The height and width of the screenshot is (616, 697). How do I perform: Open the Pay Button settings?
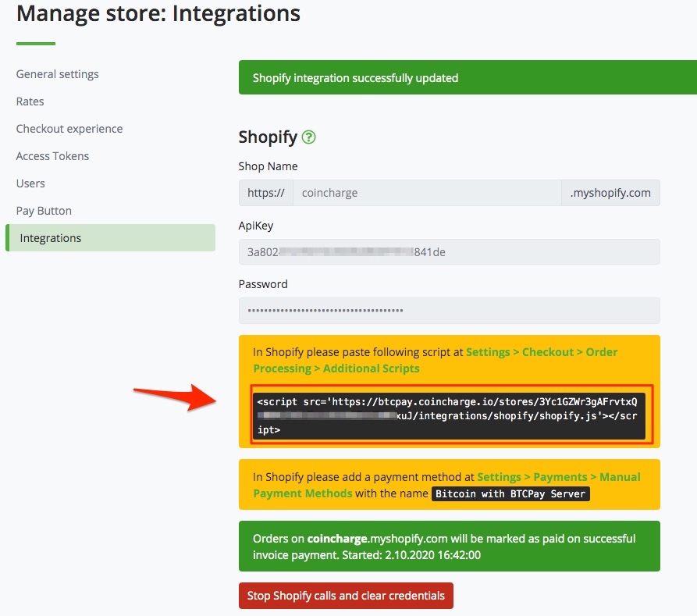coord(44,211)
